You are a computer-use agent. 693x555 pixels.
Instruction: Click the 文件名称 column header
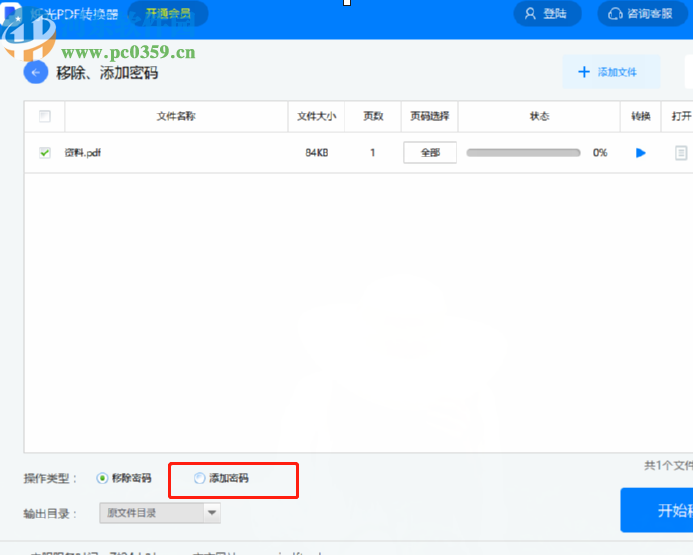pos(176,116)
